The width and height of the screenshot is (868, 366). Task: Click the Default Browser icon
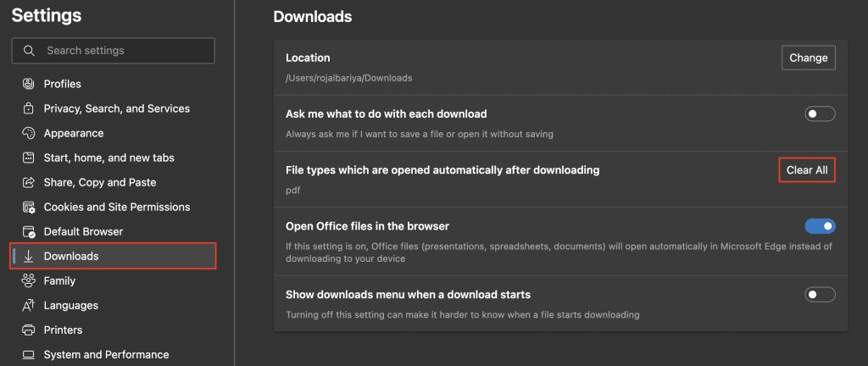pos(28,231)
